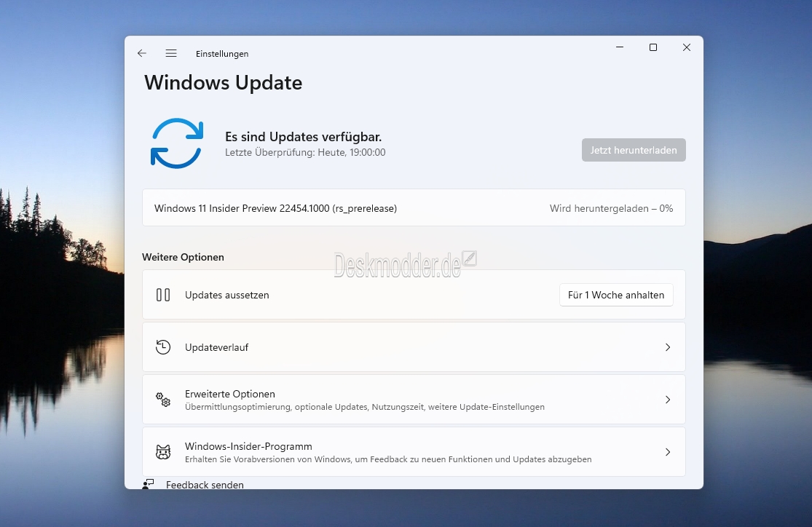Image resolution: width=812 pixels, height=527 pixels.
Task: Click the pause icon beside Updates aussetzen
Action: pos(163,295)
